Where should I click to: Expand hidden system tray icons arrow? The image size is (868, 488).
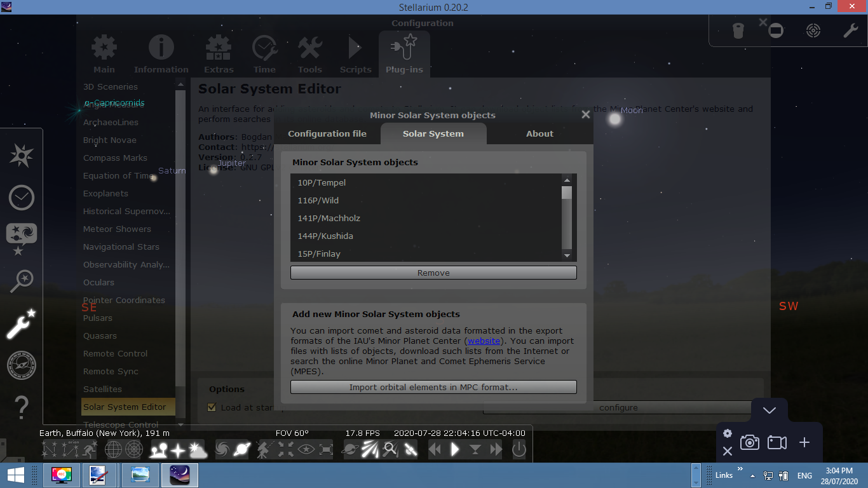pyautogui.click(x=752, y=475)
